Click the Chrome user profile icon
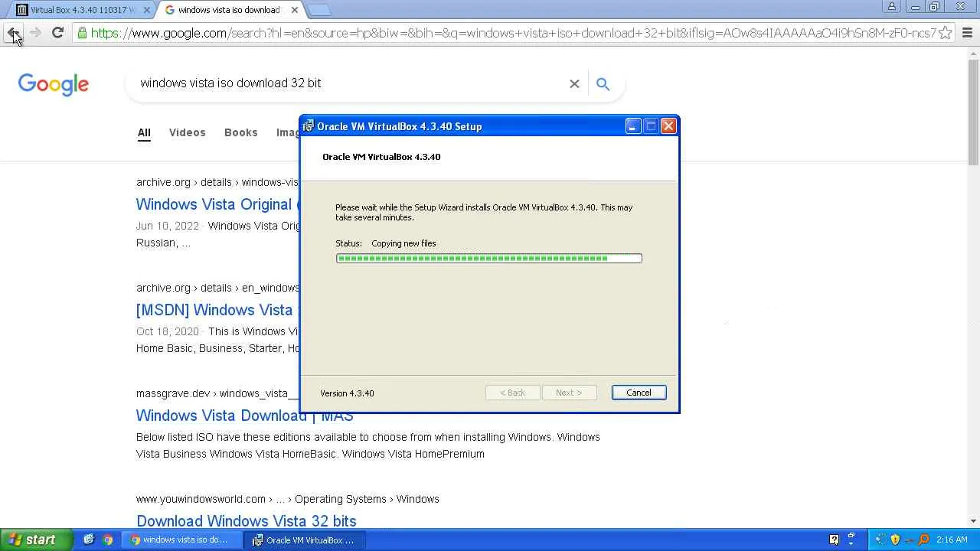The image size is (980, 551). (x=891, y=7)
